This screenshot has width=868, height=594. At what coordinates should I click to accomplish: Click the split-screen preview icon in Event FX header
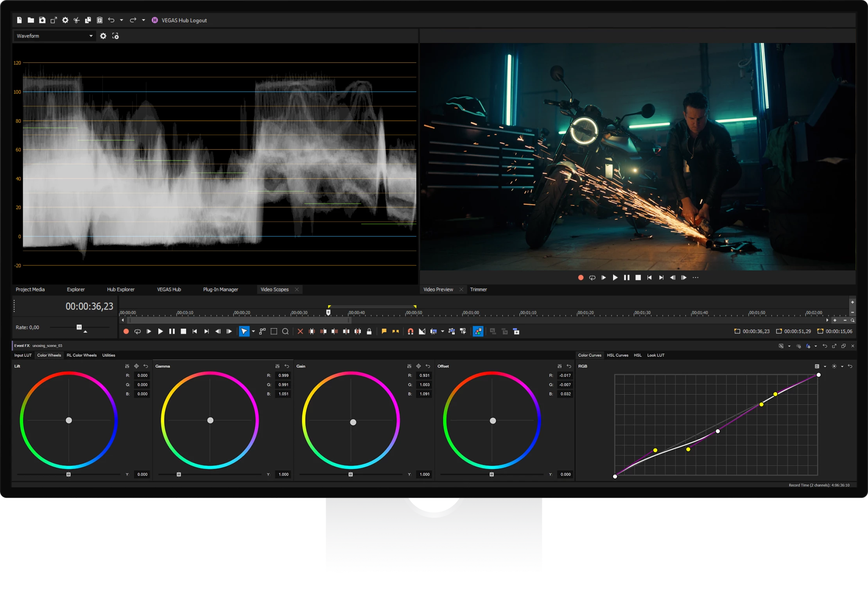point(782,346)
